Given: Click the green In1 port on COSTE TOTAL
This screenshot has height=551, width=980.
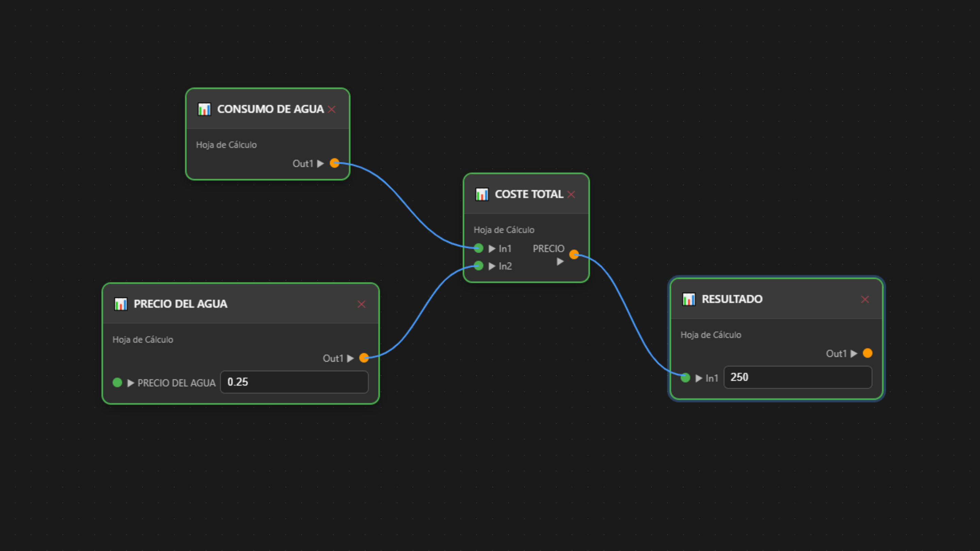Looking at the screenshot, I should 478,248.
